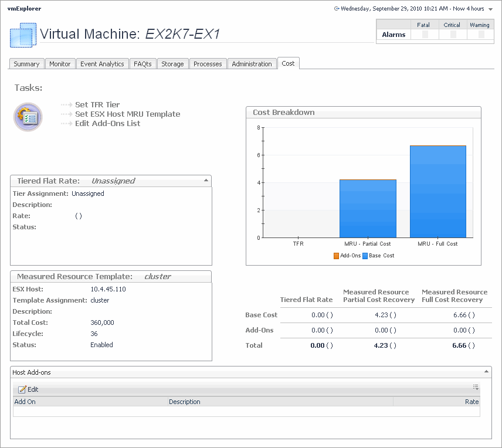
Task: Click the Edit pencil icon in Host Add-ons
Action: click(x=22, y=389)
